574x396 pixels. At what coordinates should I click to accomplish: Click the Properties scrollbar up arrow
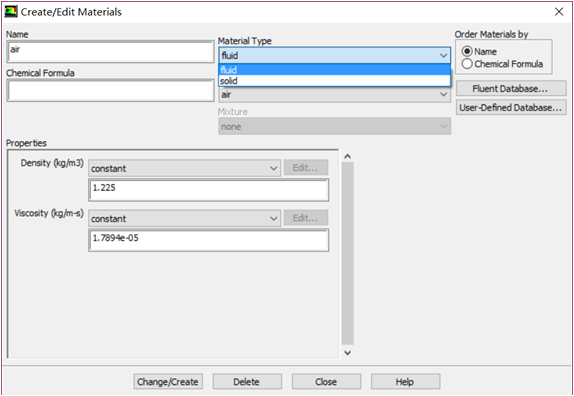click(348, 156)
